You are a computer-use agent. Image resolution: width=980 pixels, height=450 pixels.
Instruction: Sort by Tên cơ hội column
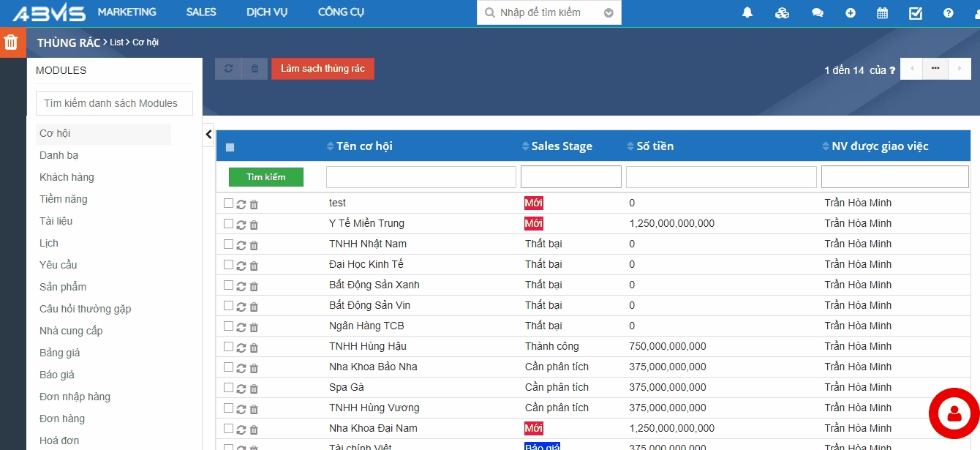[364, 146]
